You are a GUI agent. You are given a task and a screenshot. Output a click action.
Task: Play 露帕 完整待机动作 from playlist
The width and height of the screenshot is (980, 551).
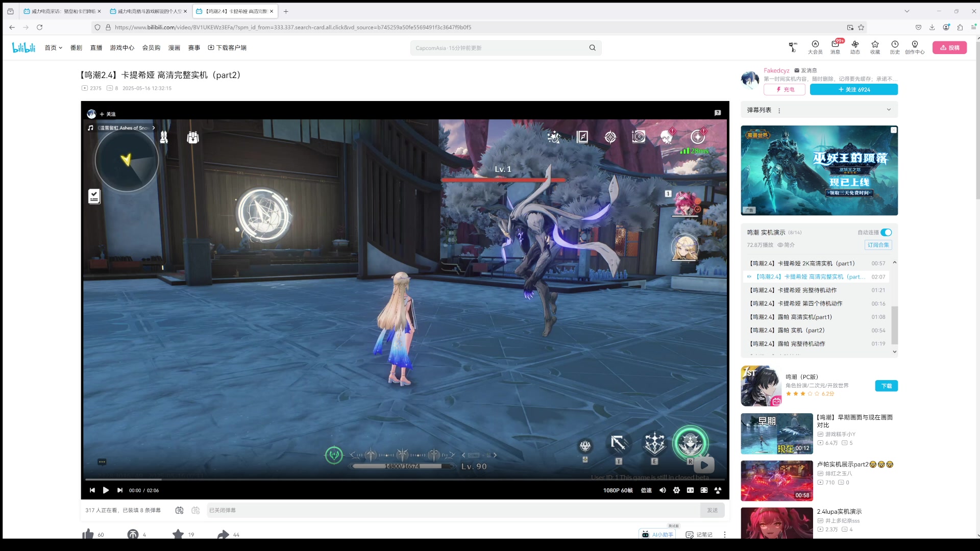(x=817, y=344)
